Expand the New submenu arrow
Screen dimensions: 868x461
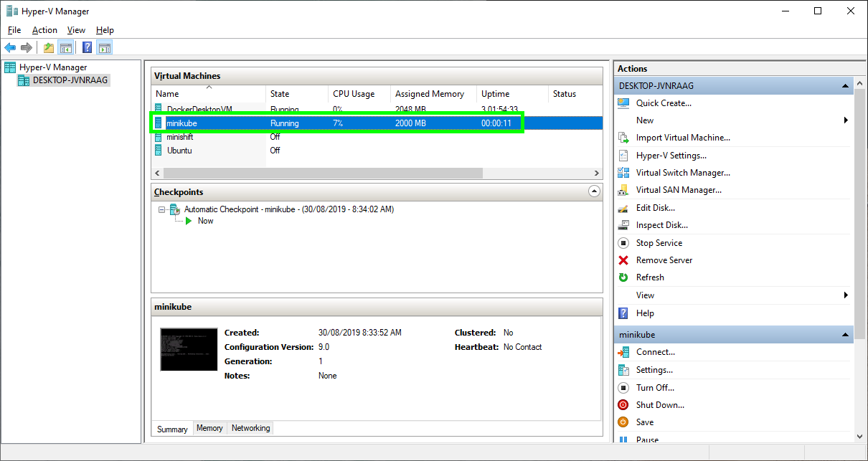pyautogui.click(x=846, y=120)
